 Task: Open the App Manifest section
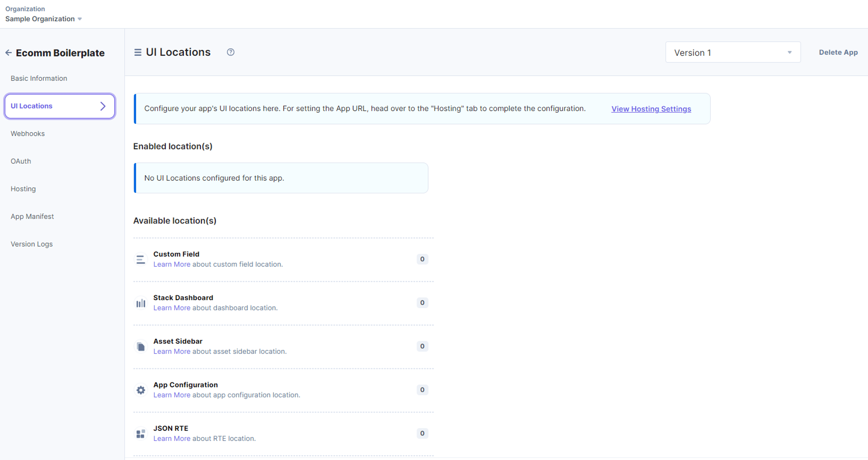click(x=32, y=216)
